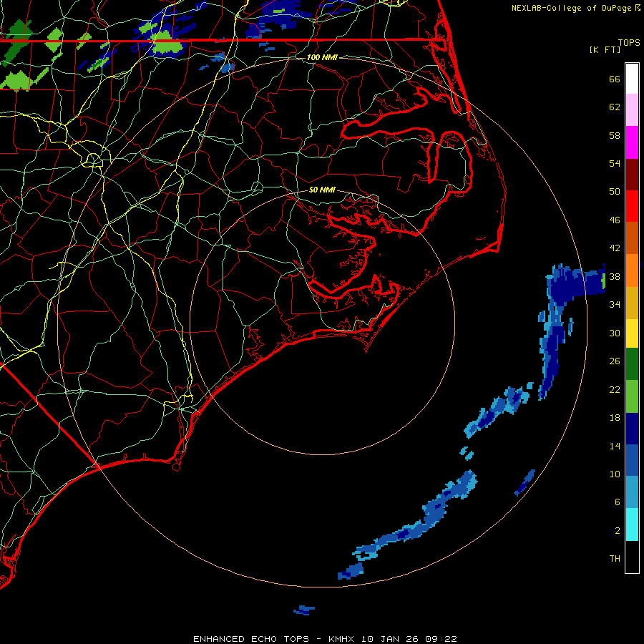
Task: Click the '6' legend value
Action: [618, 502]
